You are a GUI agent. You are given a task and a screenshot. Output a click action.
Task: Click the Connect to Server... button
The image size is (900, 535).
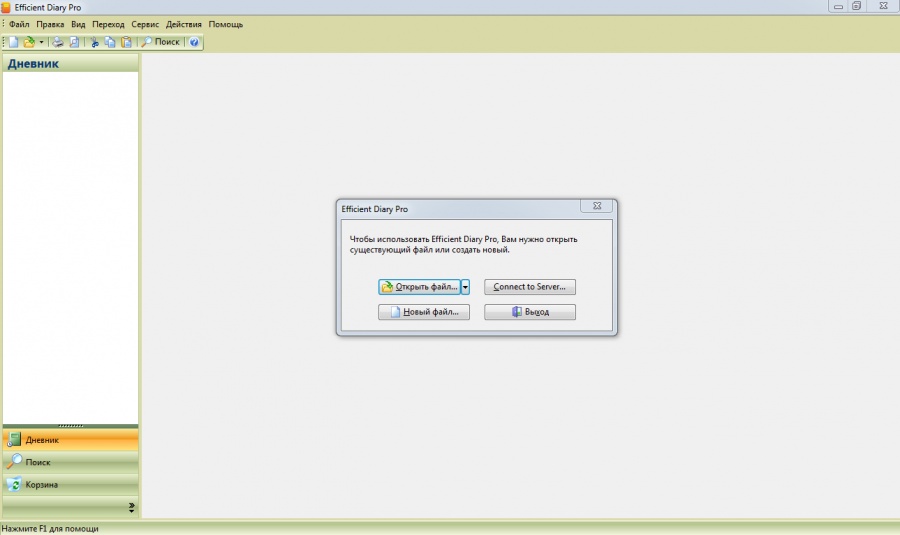pyautogui.click(x=530, y=286)
